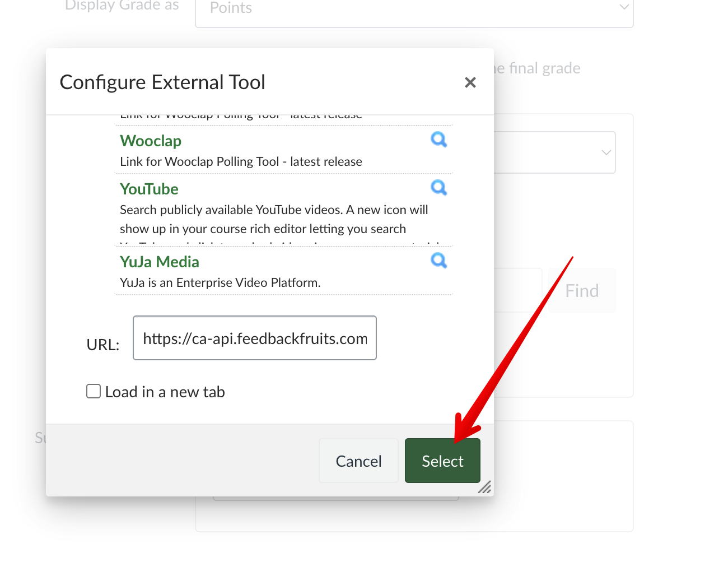Click the YouTube magnifier search icon
Screen dimensions: 728x576
point(438,188)
